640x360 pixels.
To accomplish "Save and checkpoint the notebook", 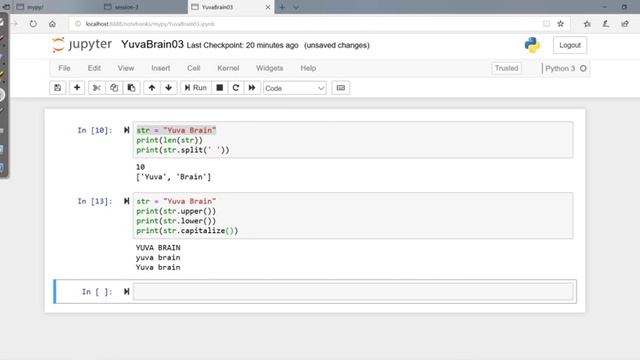I will [x=58, y=88].
